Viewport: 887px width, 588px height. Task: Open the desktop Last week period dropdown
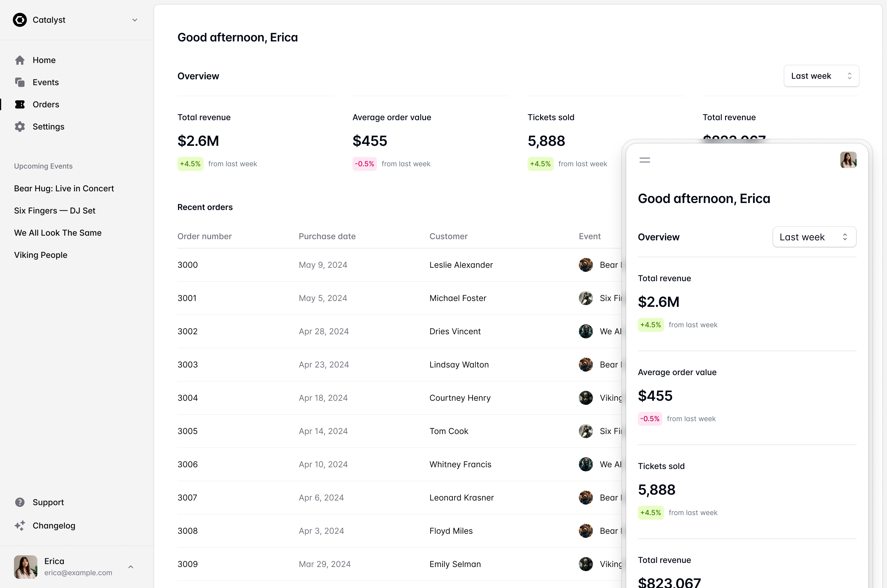[821, 76]
